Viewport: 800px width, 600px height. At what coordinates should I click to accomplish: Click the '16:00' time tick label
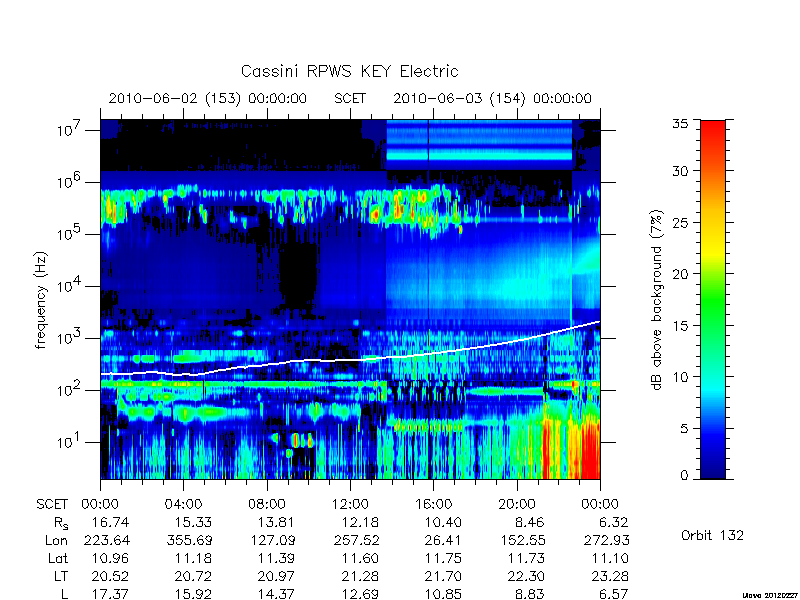tap(433, 505)
